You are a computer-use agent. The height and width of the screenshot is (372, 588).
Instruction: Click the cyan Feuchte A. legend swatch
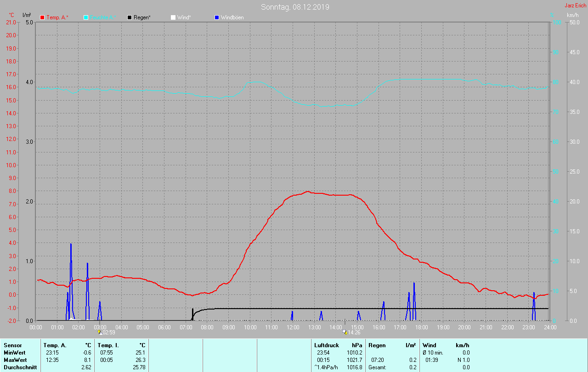click(86, 17)
